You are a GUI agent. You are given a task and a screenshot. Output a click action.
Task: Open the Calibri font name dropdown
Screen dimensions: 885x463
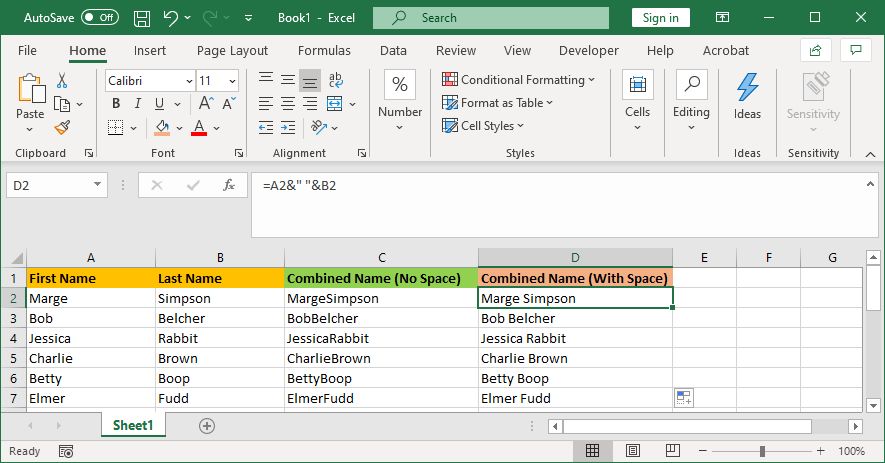(x=189, y=81)
